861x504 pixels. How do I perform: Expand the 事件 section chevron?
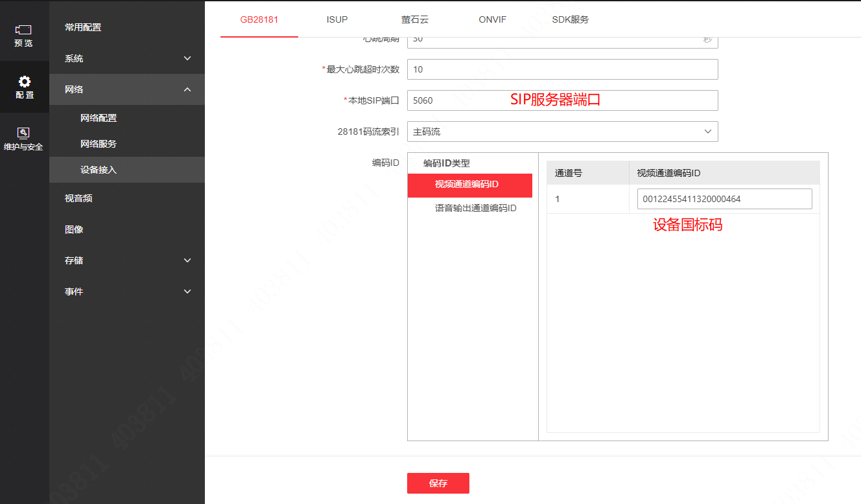(187, 292)
